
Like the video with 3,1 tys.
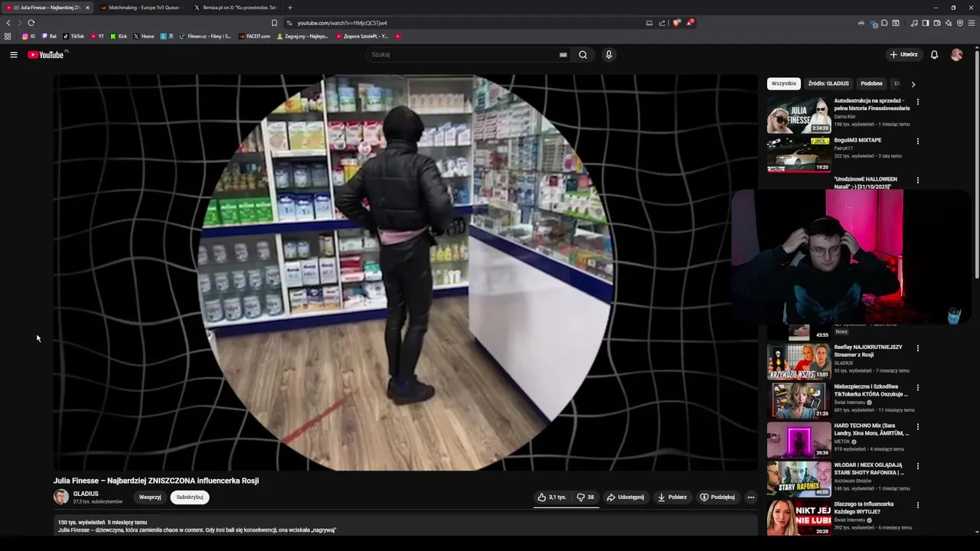[552, 497]
